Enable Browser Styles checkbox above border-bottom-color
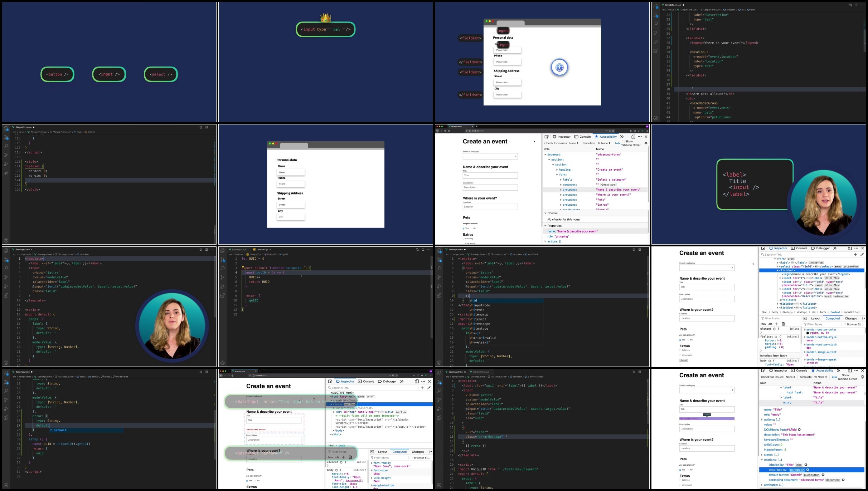 coord(845,324)
